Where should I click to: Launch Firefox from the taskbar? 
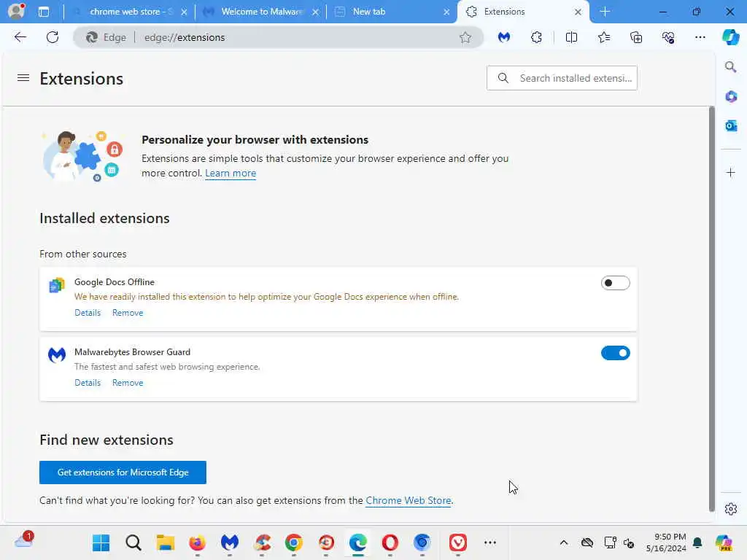pos(197,542)
